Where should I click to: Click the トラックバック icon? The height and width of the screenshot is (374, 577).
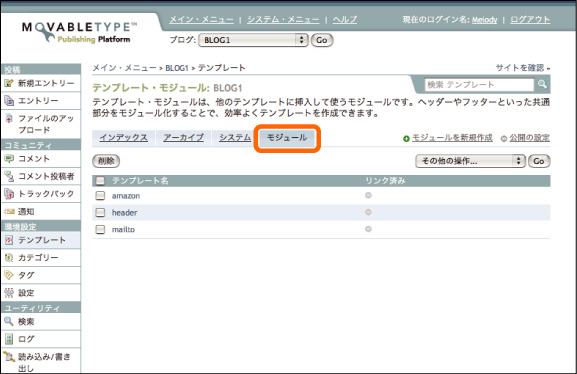(x=9, y=194)
